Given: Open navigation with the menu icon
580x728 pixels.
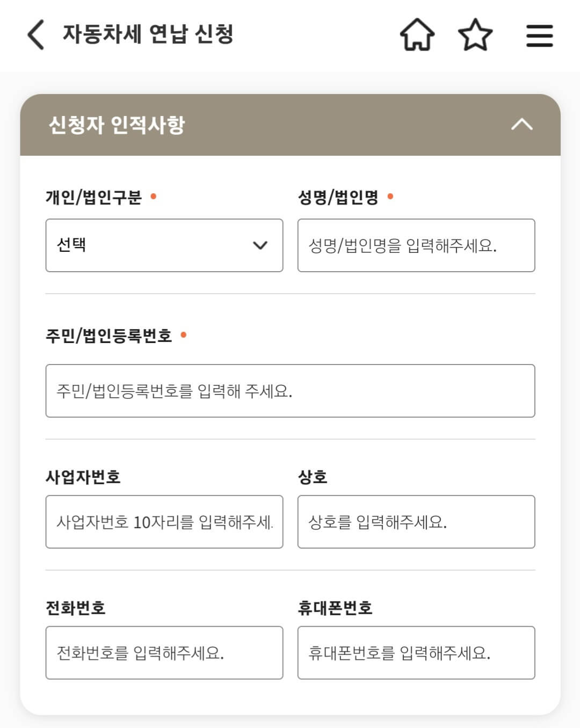Looking at the screenshot, I should pyautogui.click(x=539, y=36).
